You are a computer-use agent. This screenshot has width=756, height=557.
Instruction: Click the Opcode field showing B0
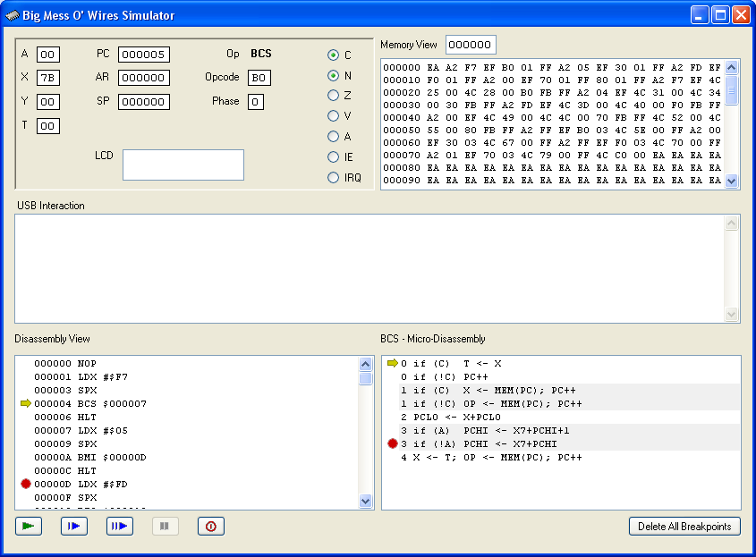[259, 78]
